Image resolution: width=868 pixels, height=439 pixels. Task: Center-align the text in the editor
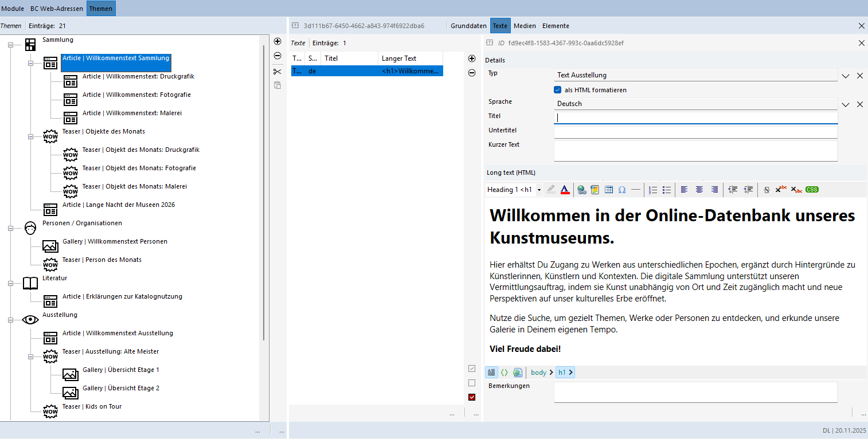point(699,190)
